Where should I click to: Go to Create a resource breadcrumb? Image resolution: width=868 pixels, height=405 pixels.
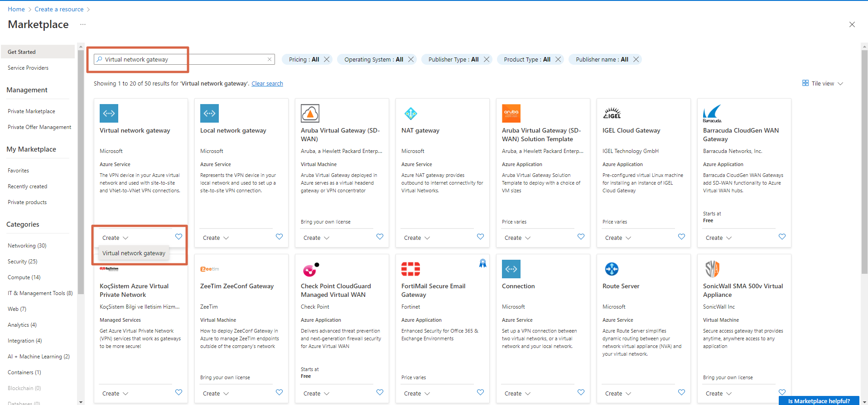pyautogui.click(x=59, y=9)
